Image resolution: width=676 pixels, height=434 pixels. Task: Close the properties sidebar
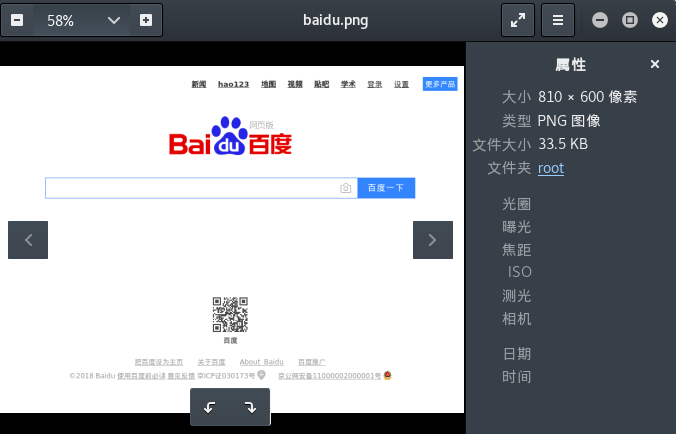click(x=655, y=64)
